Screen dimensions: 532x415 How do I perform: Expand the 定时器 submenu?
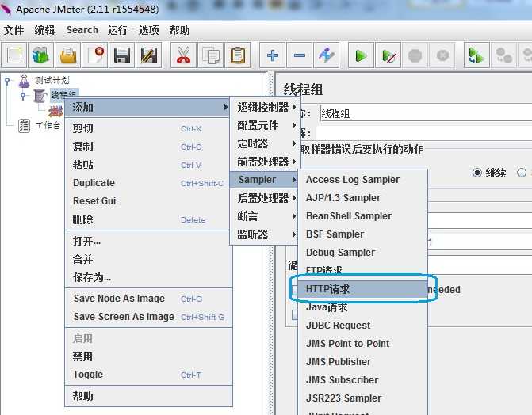coord(265,144)
